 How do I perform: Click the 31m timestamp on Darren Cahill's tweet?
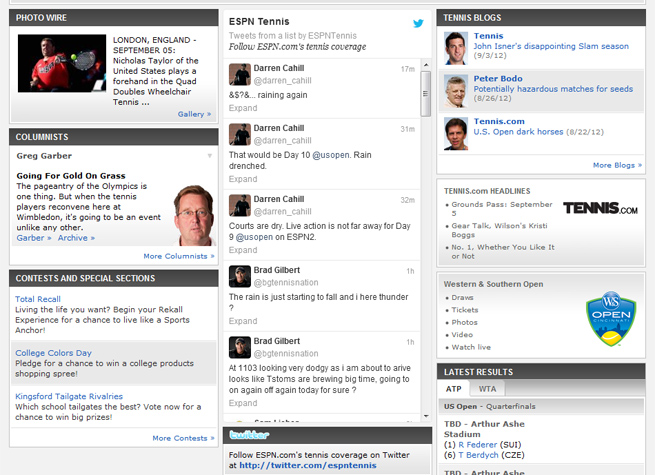pos(408,129)
